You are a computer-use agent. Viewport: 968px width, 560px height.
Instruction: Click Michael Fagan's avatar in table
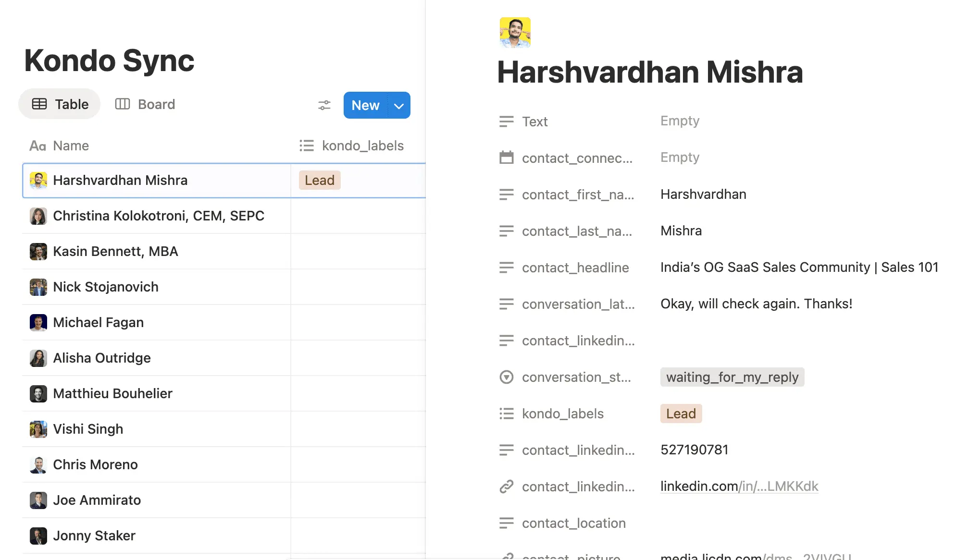coord(38,323)
